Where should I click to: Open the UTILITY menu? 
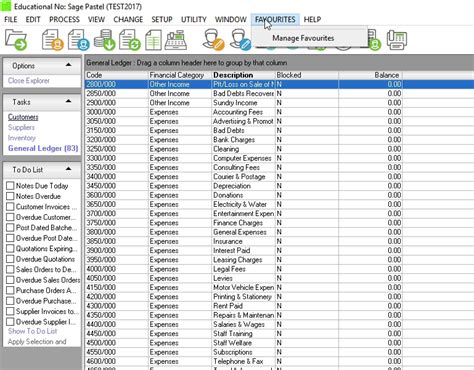click(194, 20)
